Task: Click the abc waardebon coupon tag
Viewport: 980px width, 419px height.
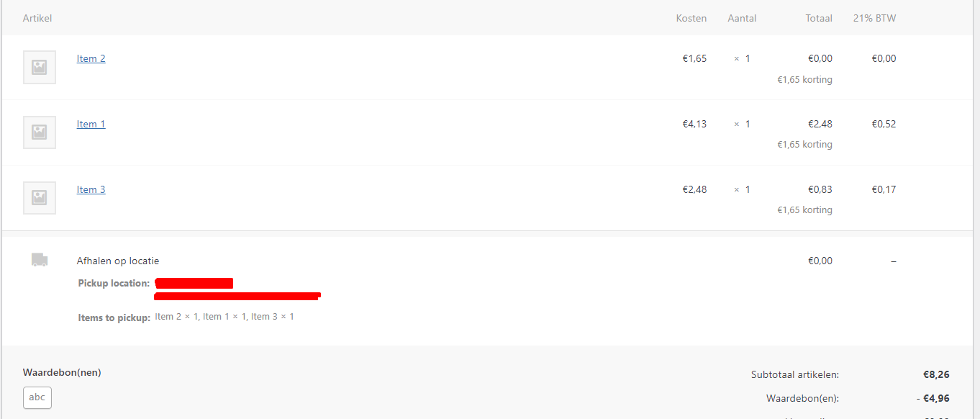Action: [x=37, y=397]
